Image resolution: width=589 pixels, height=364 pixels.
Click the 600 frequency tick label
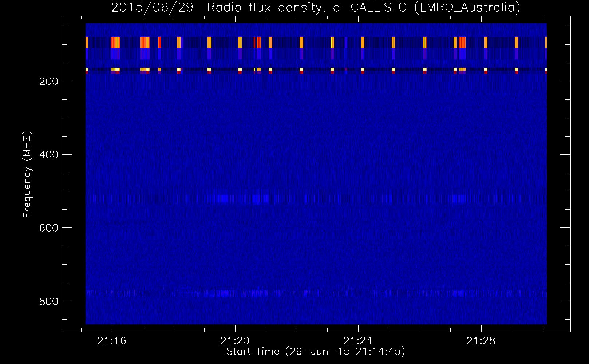[49, 228]
